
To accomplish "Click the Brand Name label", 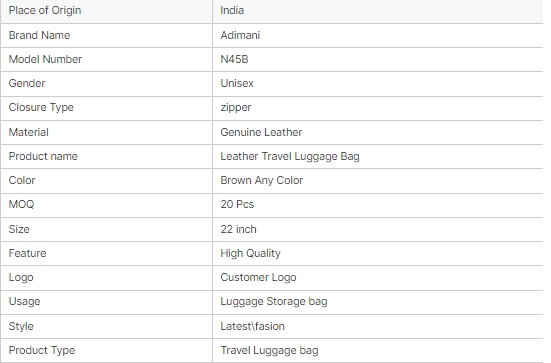I will coord(39,35).
